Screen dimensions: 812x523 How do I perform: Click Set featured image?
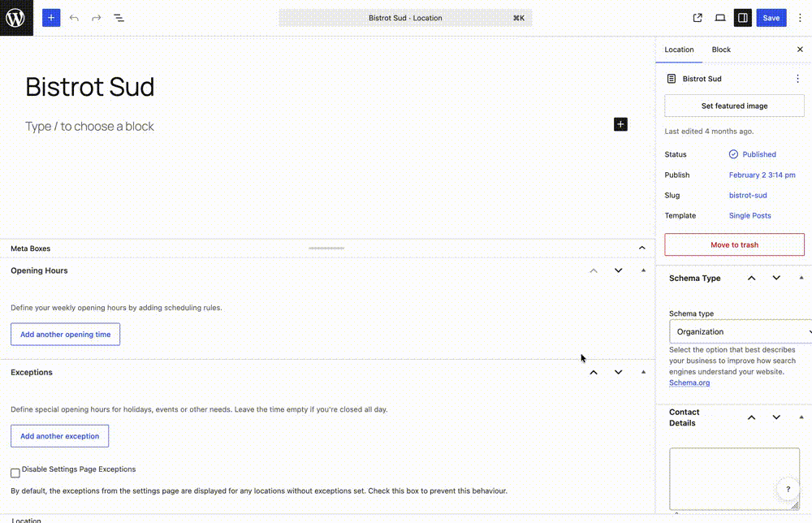(734, 106)
